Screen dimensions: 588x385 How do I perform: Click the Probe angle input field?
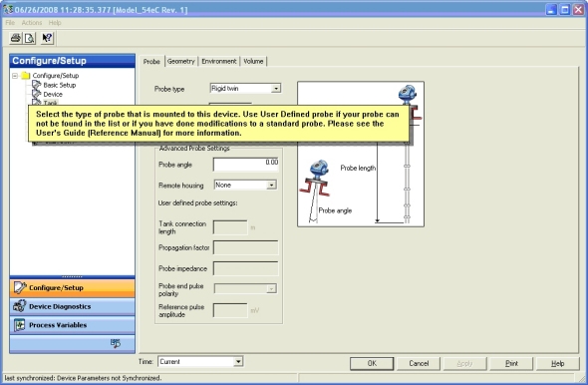pos(246,165)
